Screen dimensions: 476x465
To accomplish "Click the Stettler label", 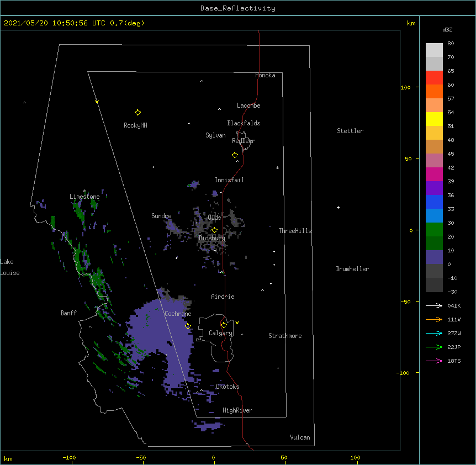I will [350, 131].
